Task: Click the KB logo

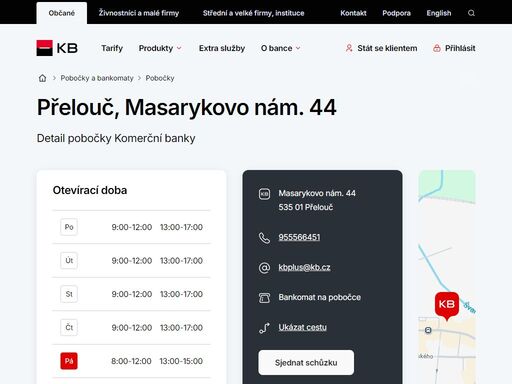Action: [57, 48]
